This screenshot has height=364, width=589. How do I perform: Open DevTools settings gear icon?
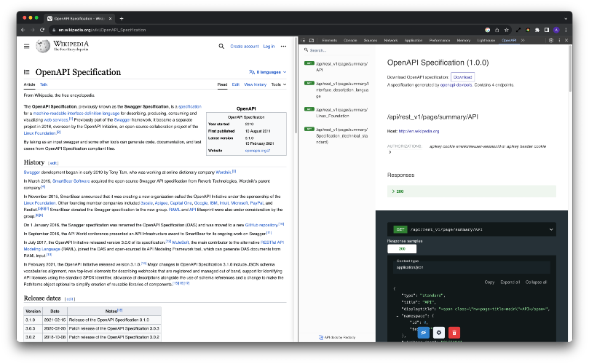tap(551, 40)
